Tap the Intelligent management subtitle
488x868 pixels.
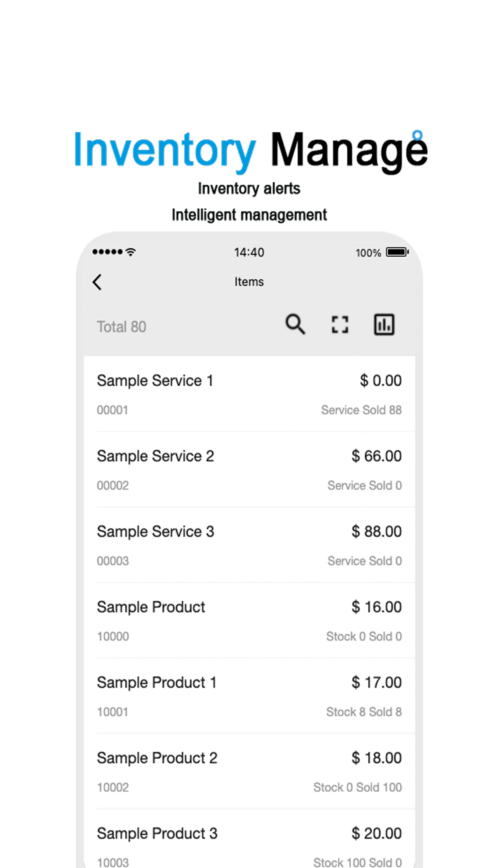(x=249, y=215)
